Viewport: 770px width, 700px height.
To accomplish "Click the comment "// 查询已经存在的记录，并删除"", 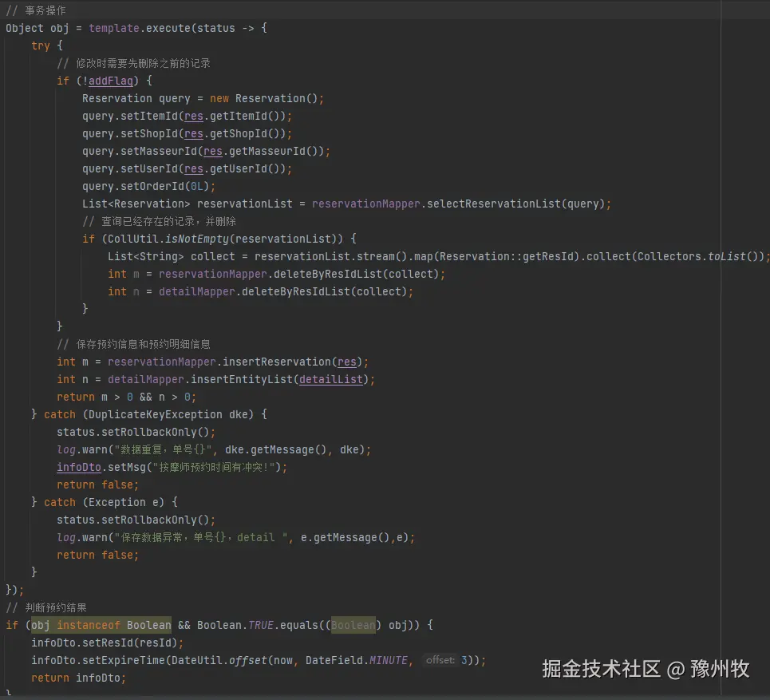I will pyautogui.click(x=159, y=222).
